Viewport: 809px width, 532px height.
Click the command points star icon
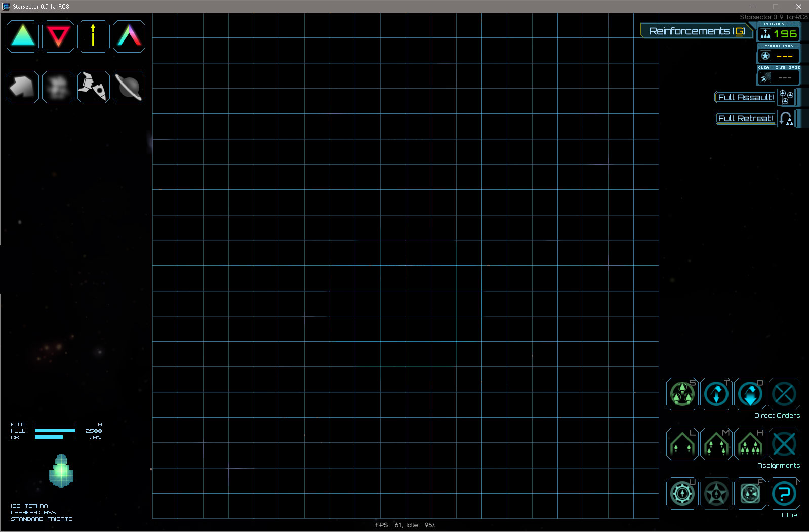point(765,56)
